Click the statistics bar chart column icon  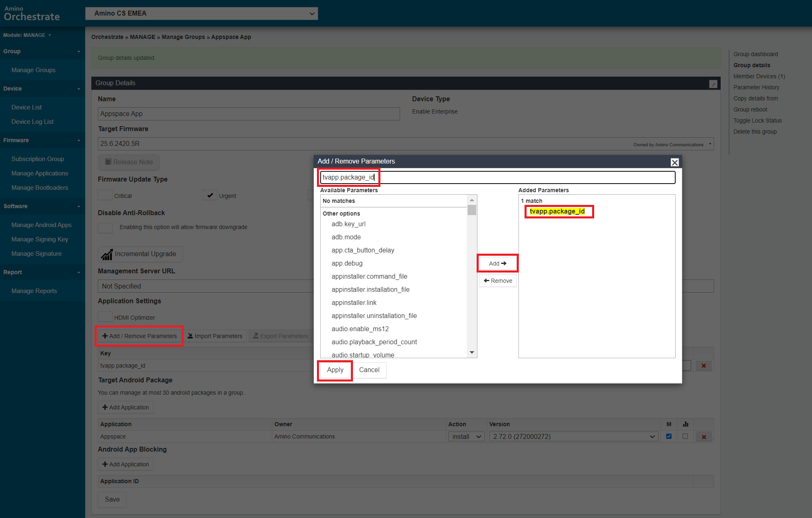coord(685,424)
